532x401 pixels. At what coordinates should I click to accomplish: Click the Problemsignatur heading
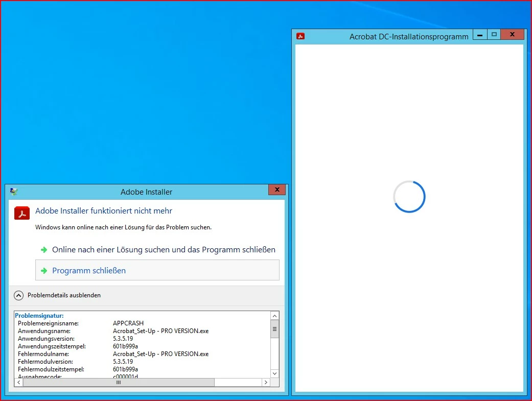click(x=39, y=316)
